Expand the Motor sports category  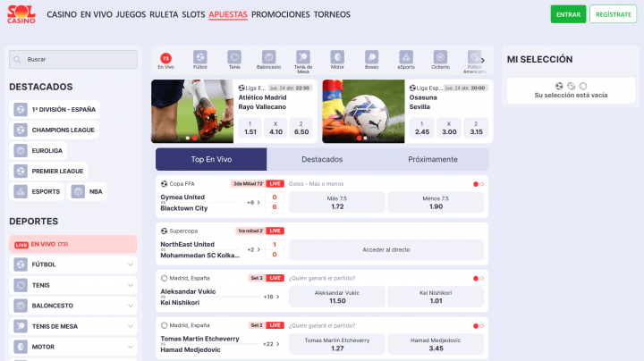click(131, 347)
